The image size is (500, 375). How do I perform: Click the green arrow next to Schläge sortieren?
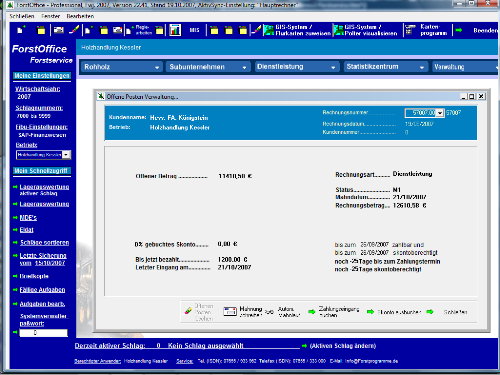click(15, 243)
